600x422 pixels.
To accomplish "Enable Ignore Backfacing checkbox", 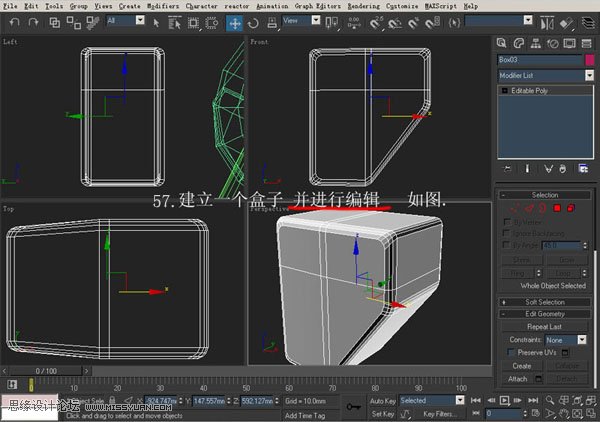I will click(507, 233).
